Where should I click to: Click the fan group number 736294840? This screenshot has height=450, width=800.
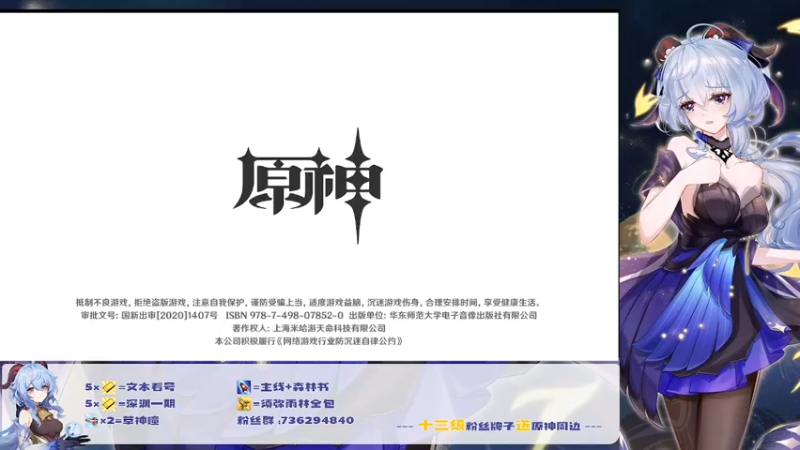[x=317, y=420]
